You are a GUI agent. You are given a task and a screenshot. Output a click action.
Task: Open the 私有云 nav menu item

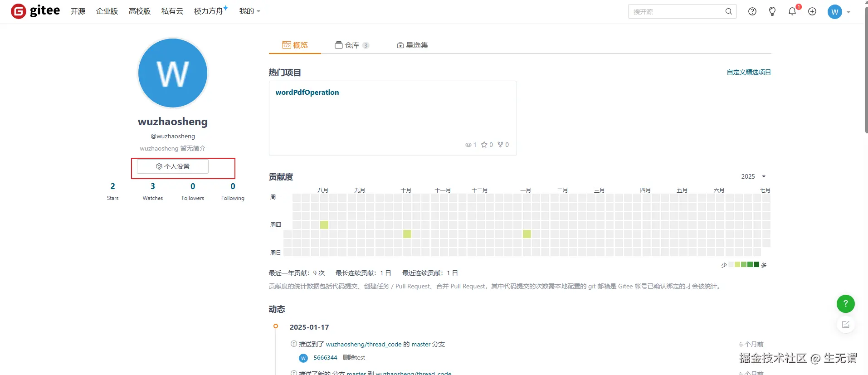point(172,11)
